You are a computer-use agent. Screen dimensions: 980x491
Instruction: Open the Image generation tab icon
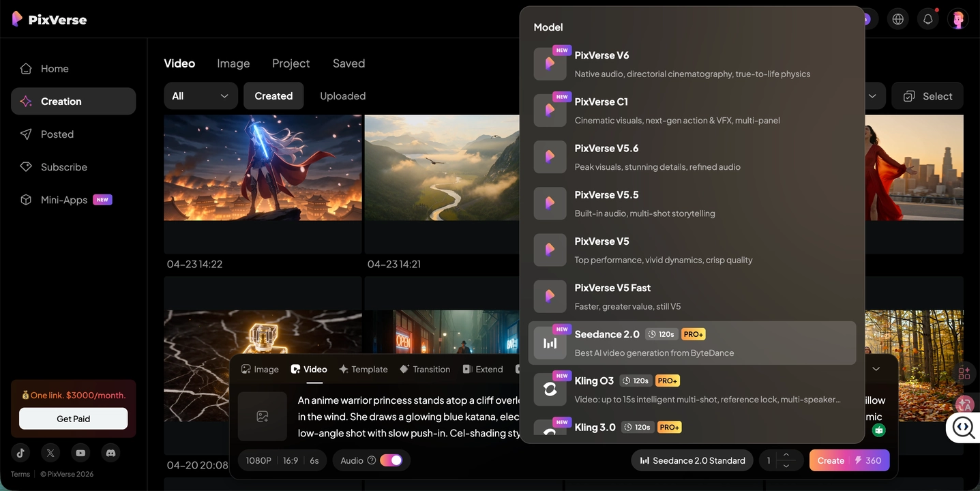point(246,369)
